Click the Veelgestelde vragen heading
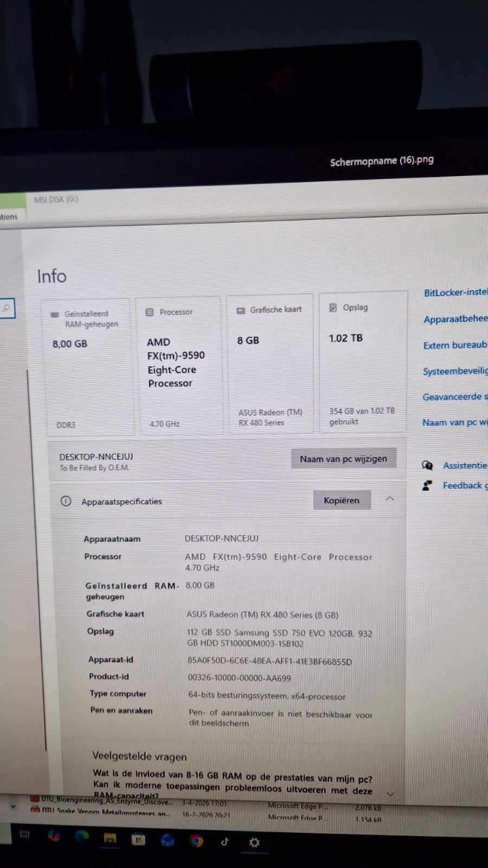488x868 pixels. click(x=139, y=756)
